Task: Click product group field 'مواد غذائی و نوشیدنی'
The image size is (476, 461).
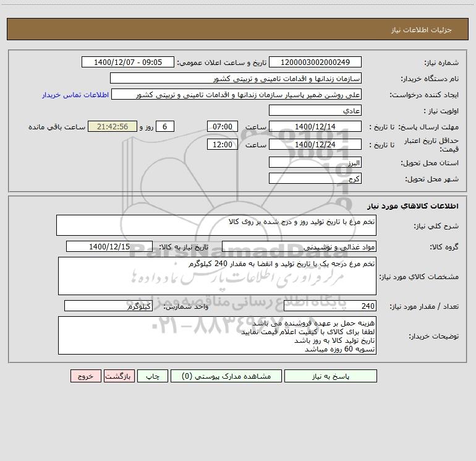Action: click(299, 246)
